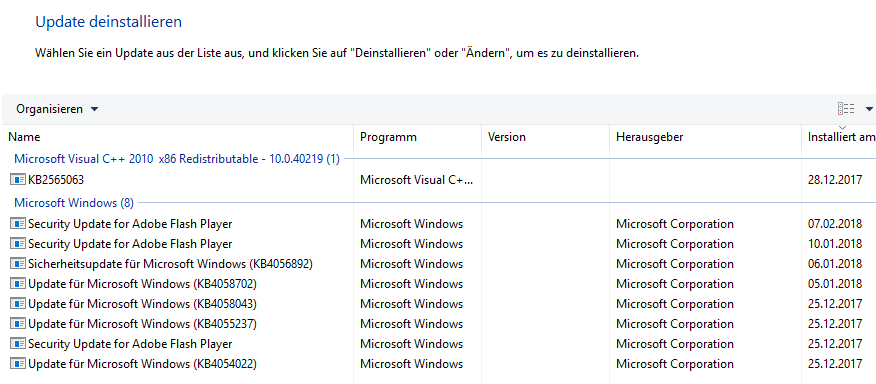
Task: Open the view options dropdown arrow
Action: click(x=869, y=109)
